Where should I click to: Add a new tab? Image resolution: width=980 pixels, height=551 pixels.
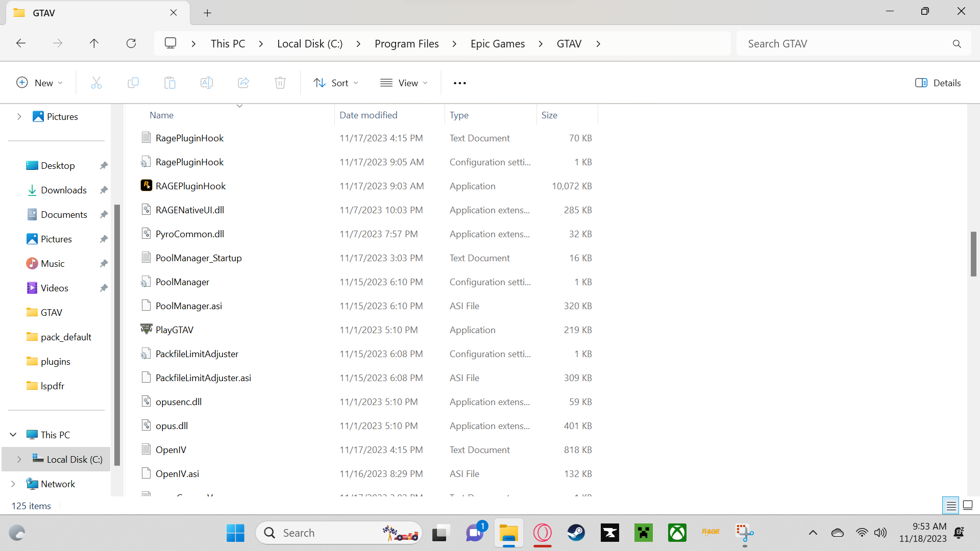click(x=207, y=13)
